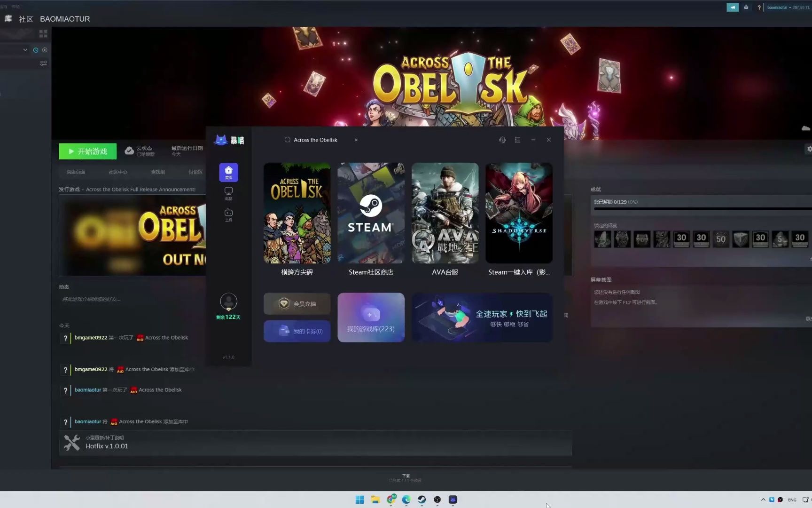Show hidden tray icons chevron
This screenshot has width=812, height=508.
coord(763,500)
